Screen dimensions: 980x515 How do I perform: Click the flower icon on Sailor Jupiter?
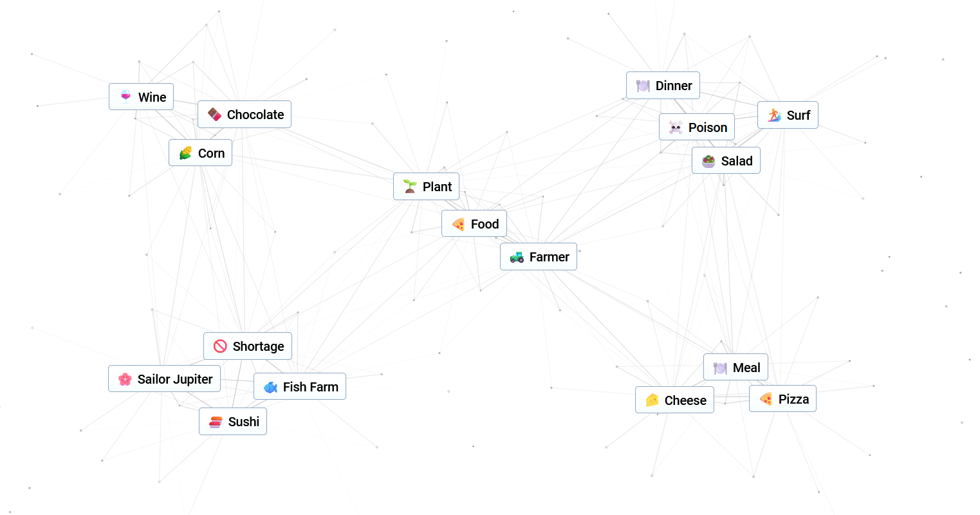(x=125, y=379)
